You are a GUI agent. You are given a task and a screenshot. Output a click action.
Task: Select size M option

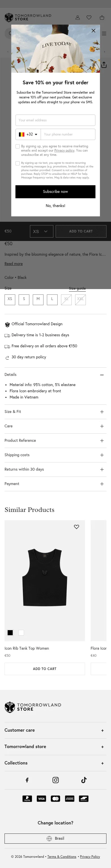click(38, 300)
